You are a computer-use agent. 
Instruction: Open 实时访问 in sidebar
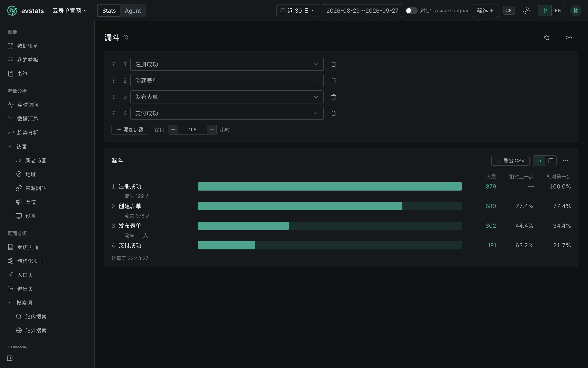point(47,105)
